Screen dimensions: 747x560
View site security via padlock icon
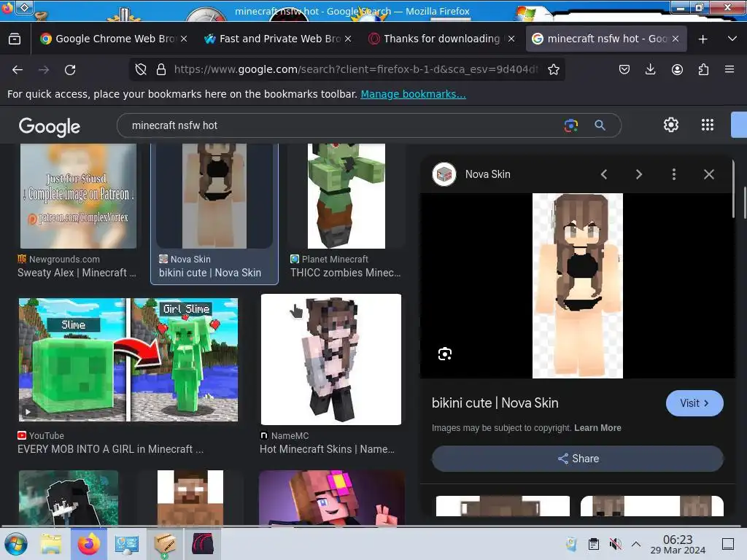point(161,69)
